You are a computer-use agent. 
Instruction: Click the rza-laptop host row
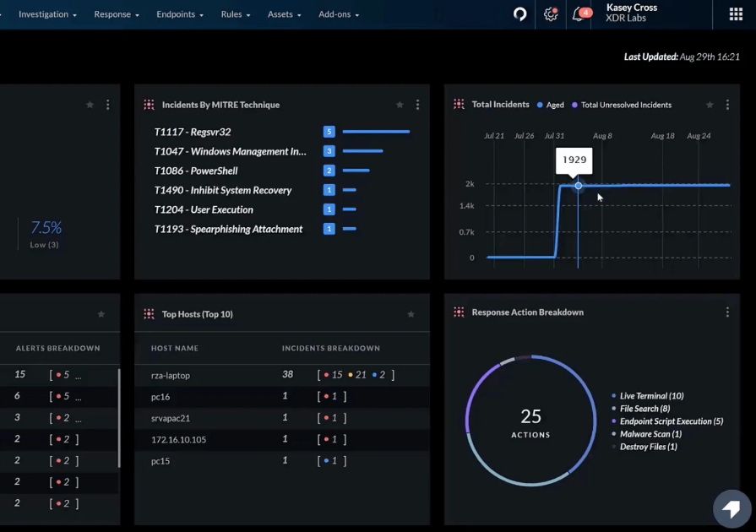[282, 375]
